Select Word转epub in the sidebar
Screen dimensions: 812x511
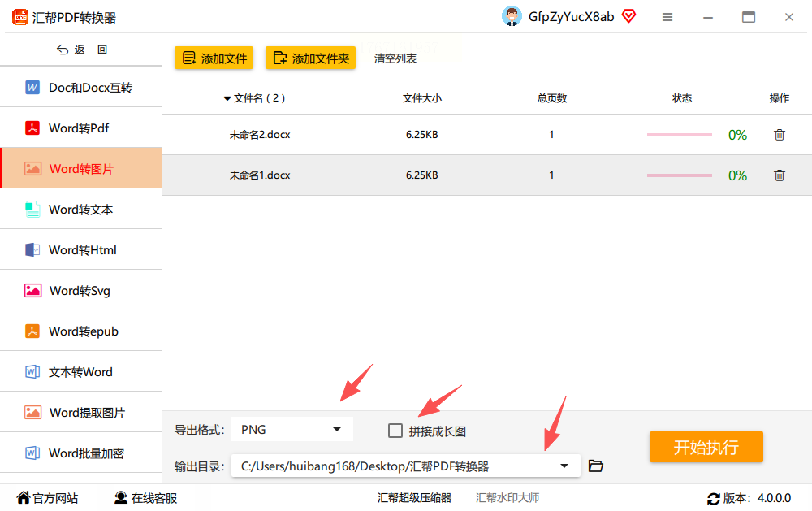point(80,331)
